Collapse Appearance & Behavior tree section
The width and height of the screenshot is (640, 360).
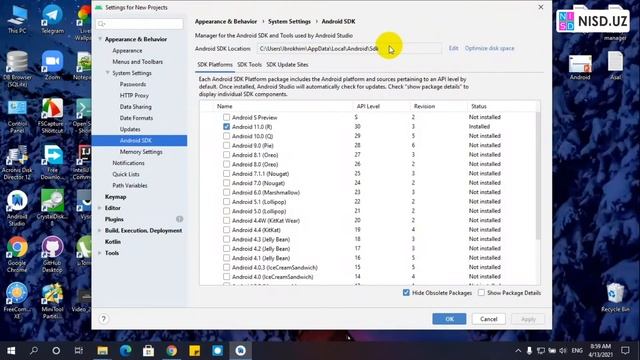(x=100, y=39)
